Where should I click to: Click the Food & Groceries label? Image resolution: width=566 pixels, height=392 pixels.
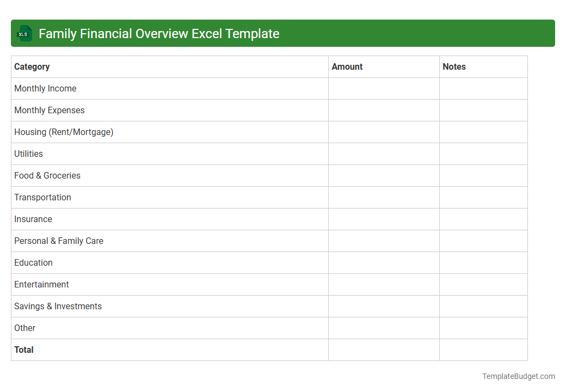47,175
